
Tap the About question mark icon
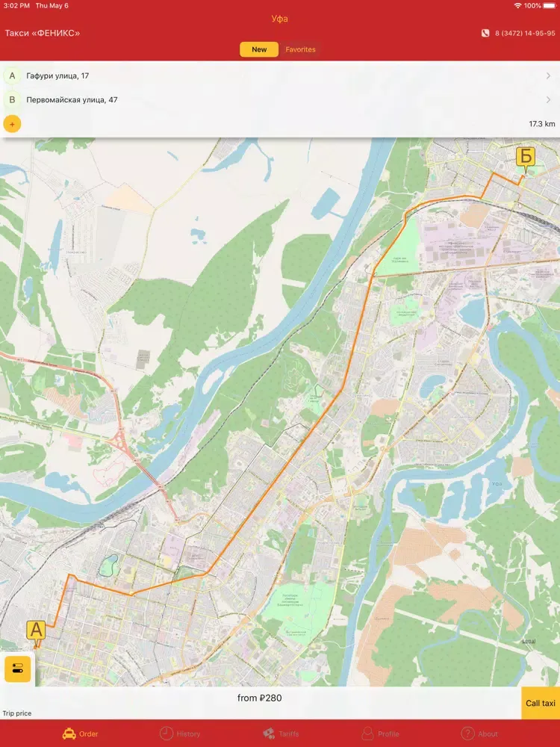tap(467, 734)
